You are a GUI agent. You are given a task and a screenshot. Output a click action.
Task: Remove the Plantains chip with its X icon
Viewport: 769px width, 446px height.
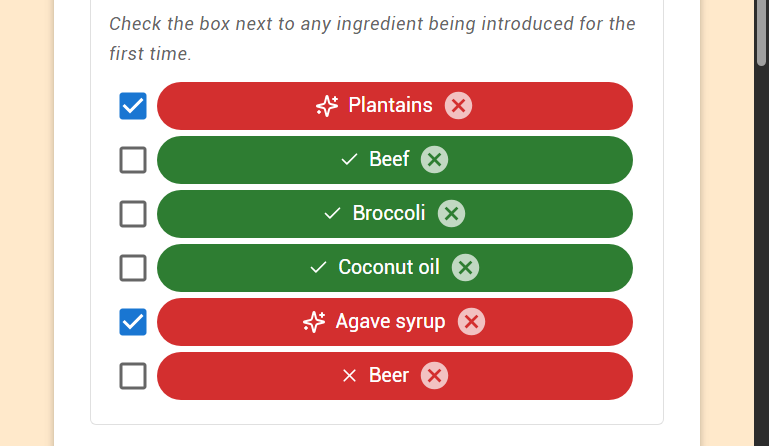458,106
